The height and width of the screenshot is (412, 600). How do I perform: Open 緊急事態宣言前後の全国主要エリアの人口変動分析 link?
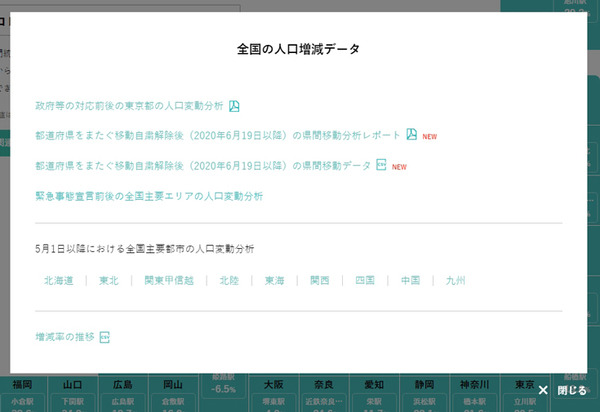click(x=148, y=196)
